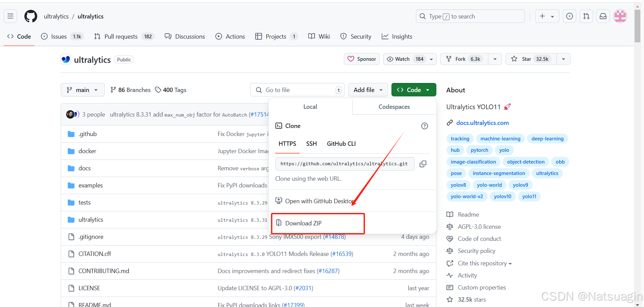
Task: Click the GitHub logo homepage icon
Action: 31,16
